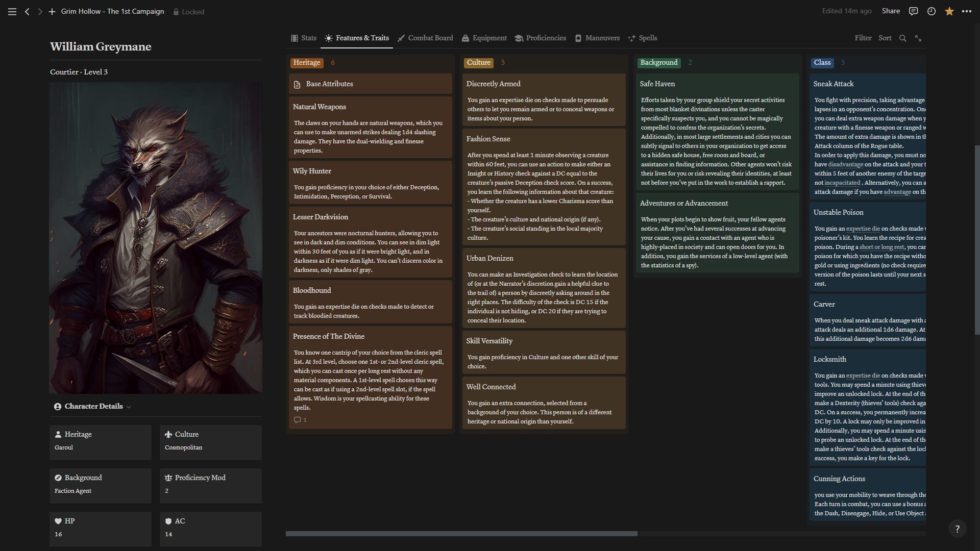Open the sidebar hamburger menu
This screenshot has height=551, width=980.
pyautogui.click(x=12, y=12)
